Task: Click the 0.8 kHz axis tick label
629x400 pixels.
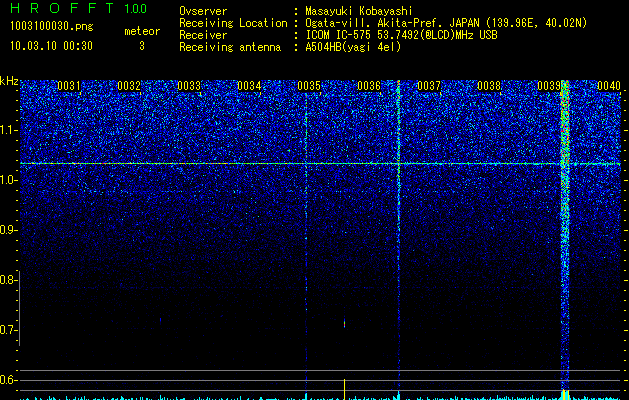Action: pos(8,280)
